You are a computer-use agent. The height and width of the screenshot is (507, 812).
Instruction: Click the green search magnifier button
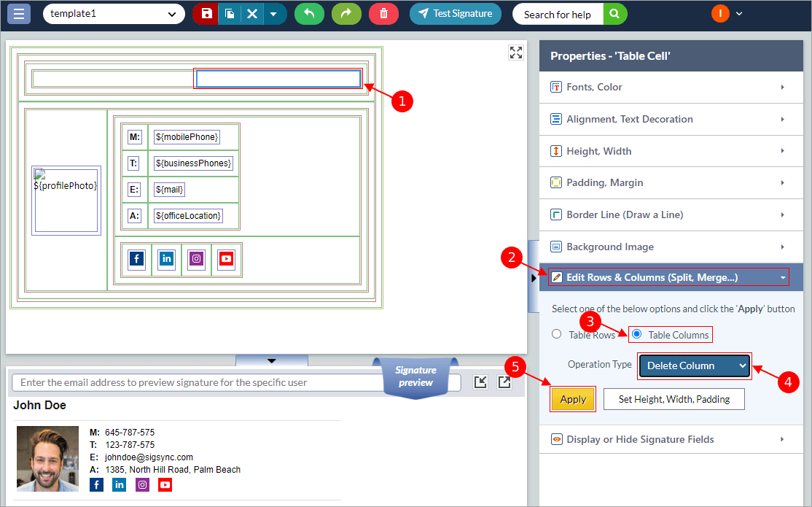pos(614,14)
